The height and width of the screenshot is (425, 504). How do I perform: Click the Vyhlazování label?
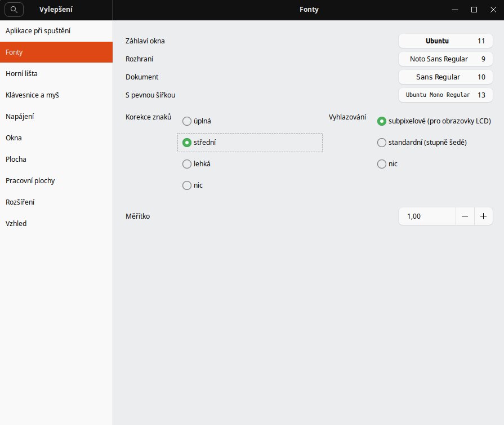347,117
